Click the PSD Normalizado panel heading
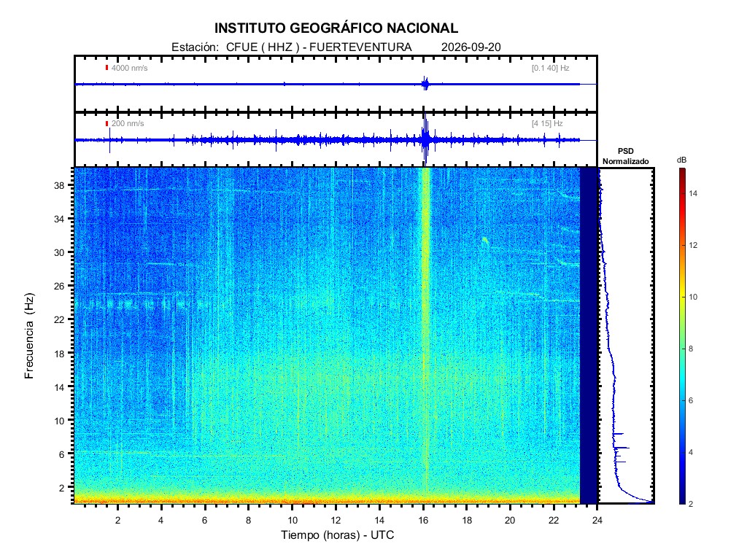The image size is (747, 560). tap(625, 156)
